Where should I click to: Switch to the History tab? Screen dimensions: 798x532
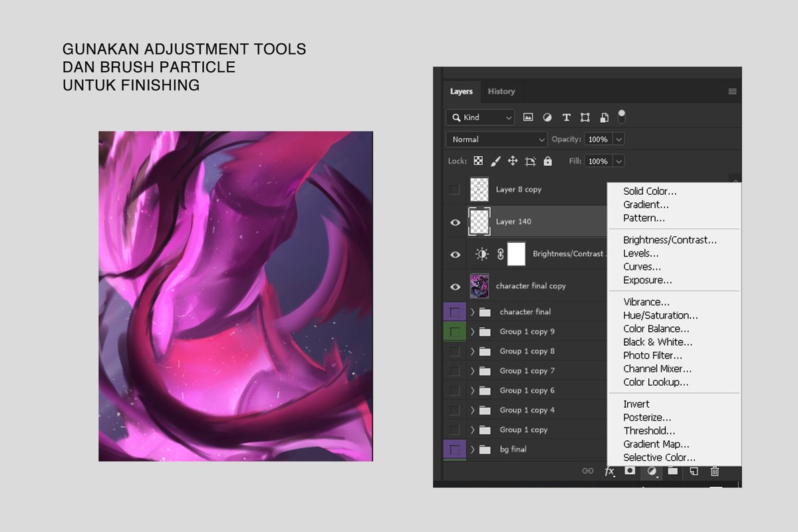click(501, 92)
